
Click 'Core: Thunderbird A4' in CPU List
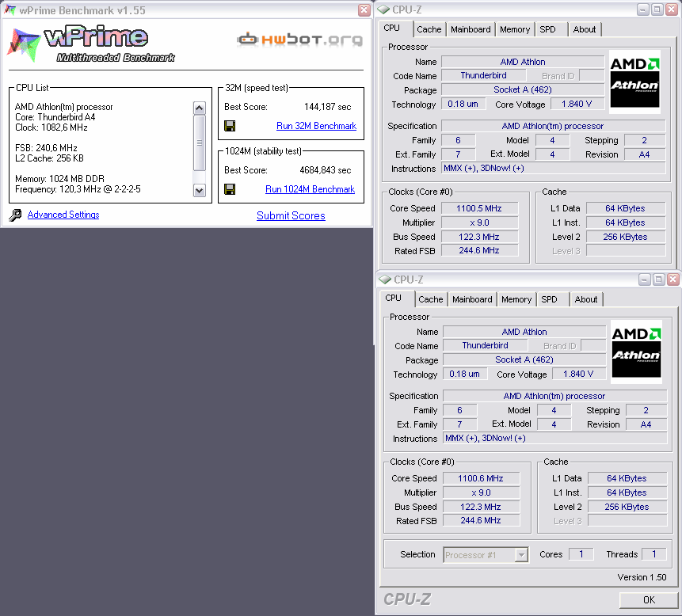(55, 117)
